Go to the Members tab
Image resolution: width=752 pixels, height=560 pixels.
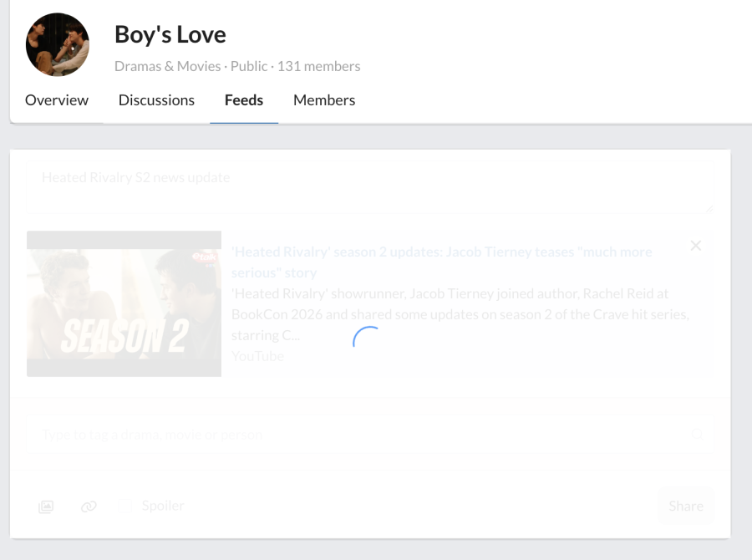click(324, 100)
